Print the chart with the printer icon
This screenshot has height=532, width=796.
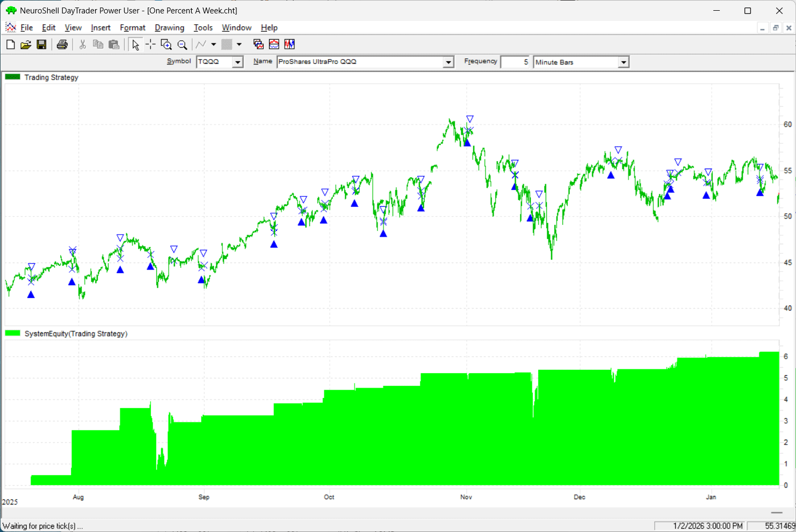[62, 45]
